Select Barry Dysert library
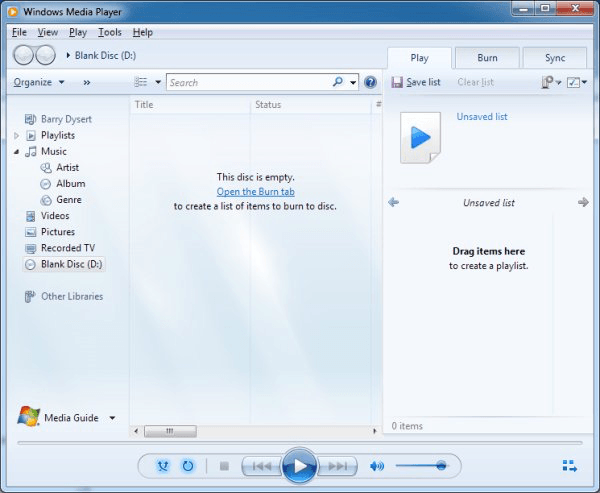The image size is (600, 493). coord(66,119)
